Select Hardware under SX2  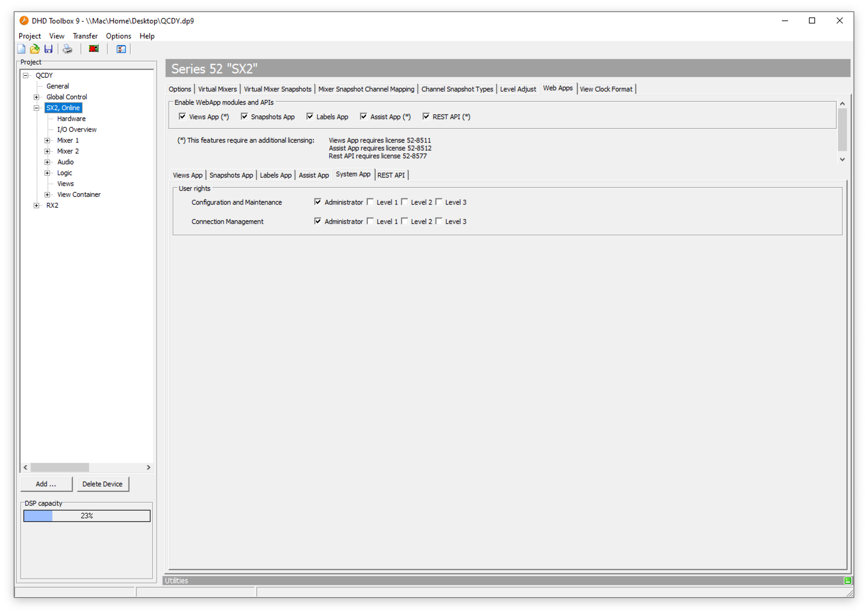click(71, 119)
